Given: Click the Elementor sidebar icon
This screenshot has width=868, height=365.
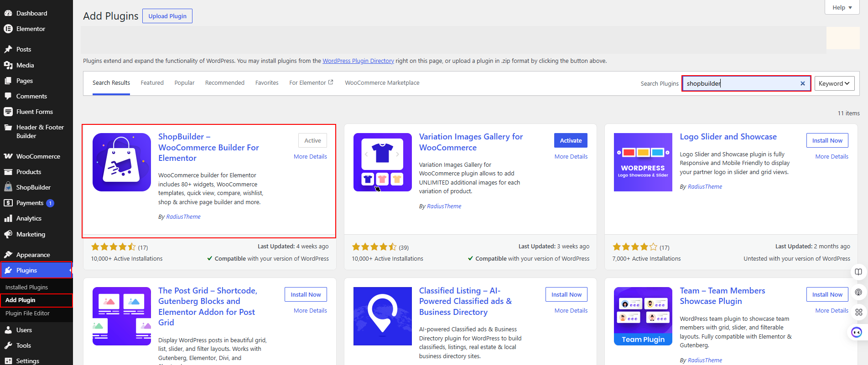Looking at the screenshot, I should 8,29.
